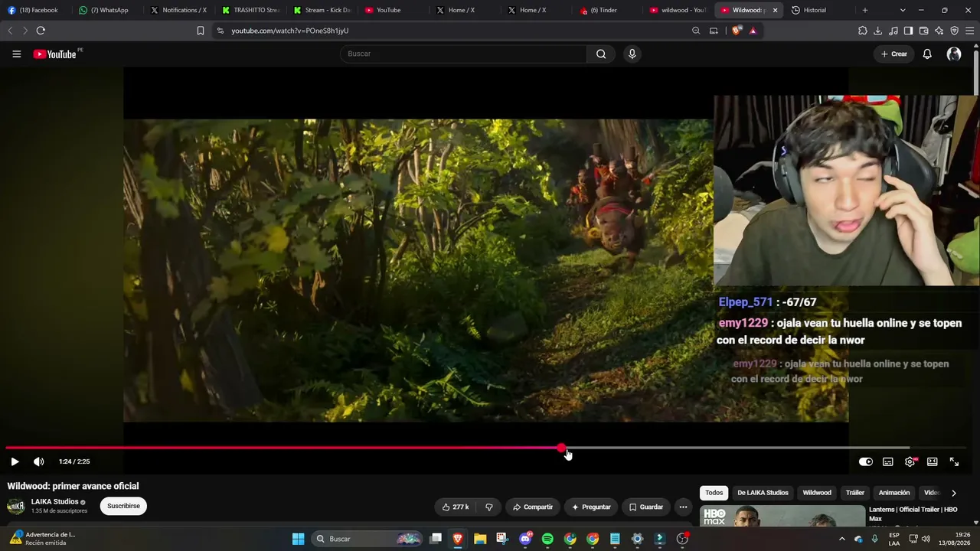The width and height of the screenshot is (980, 551).
Task: Open Brave Rewards triangle icon
Action: pos(753,31)
